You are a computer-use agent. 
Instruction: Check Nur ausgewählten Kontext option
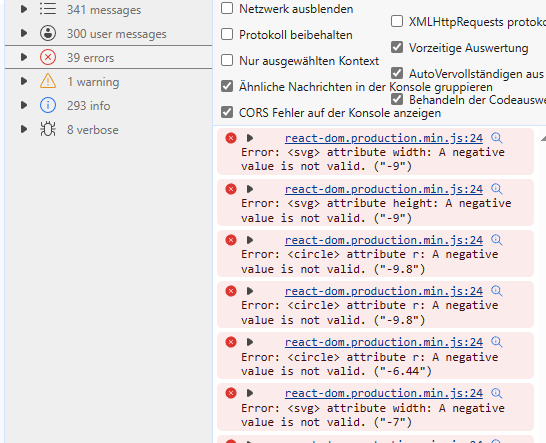[x=227, y=60]
